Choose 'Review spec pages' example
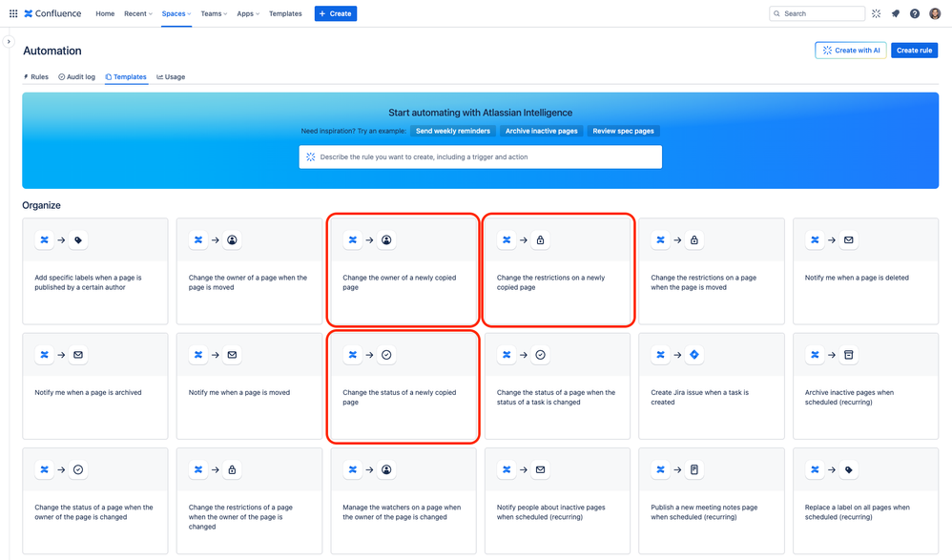The image size is (952, 560). pyautogui.click(x=624, y=131)
